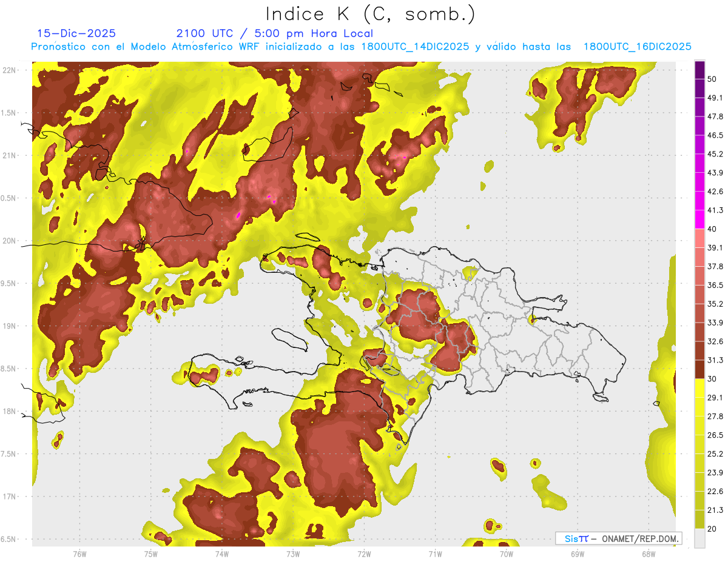Click the colorbar value '27.8'
The height and width of the screenshot is (562, 728).
pyautogui.click(x=715, y=416)
